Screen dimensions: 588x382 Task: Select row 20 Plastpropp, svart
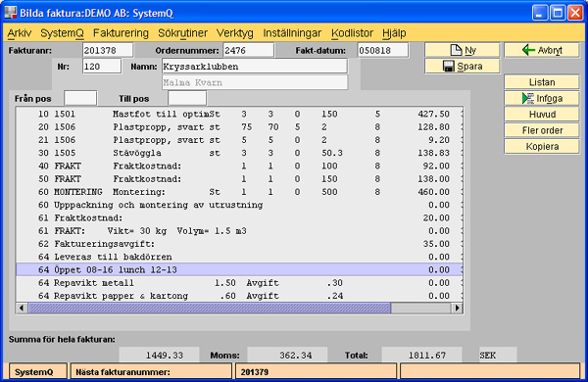tap(239, 127)
